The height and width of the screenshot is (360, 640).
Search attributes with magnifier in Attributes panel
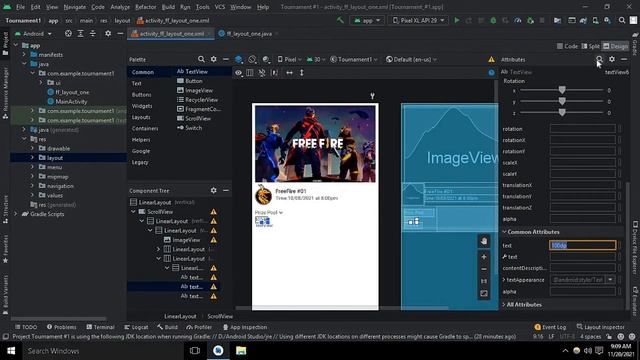(599, 59)
